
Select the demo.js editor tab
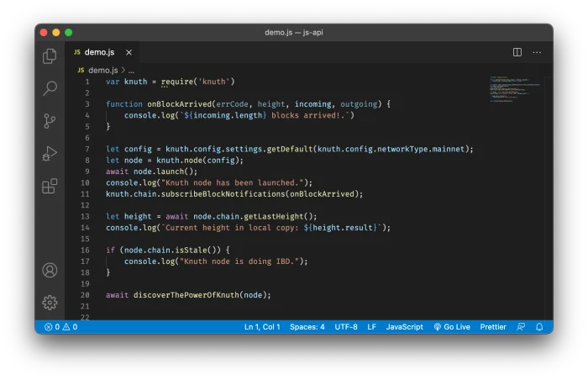[x=102, y=52]
